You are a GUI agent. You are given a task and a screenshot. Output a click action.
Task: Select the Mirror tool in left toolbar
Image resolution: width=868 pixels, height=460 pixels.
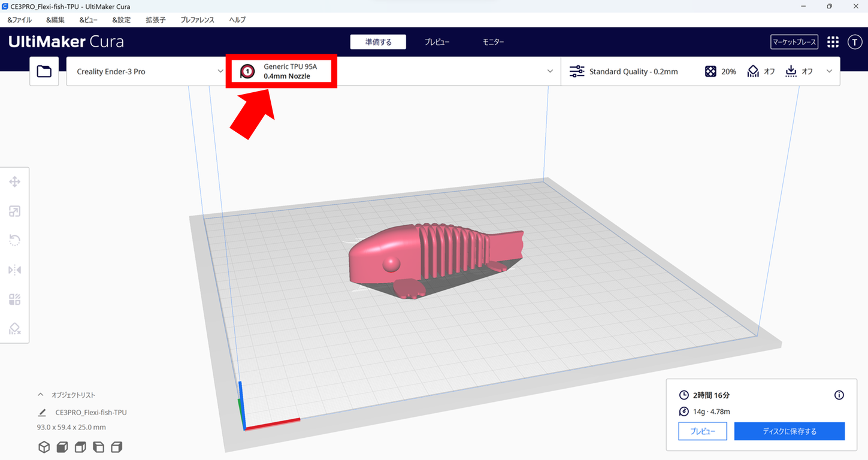point(15,270)
